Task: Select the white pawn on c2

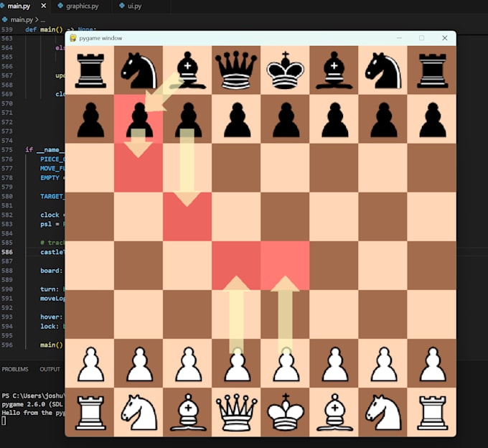Action: coord(188,364)
